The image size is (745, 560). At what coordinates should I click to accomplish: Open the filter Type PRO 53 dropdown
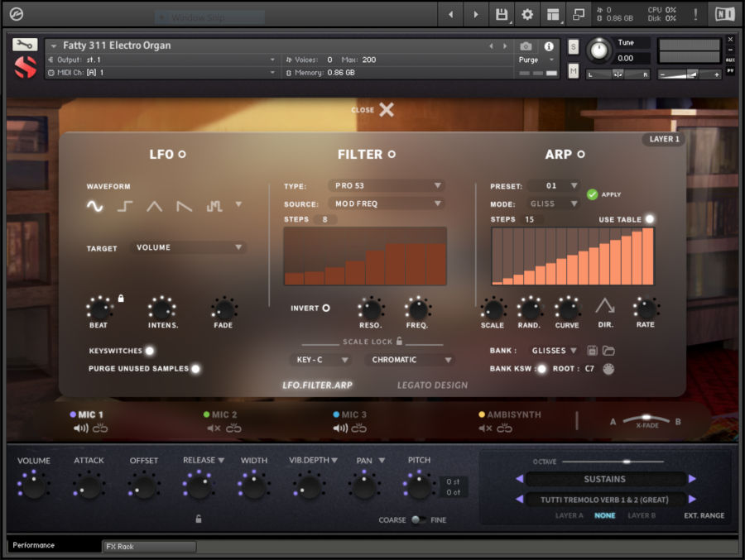(x=385, y=185)
